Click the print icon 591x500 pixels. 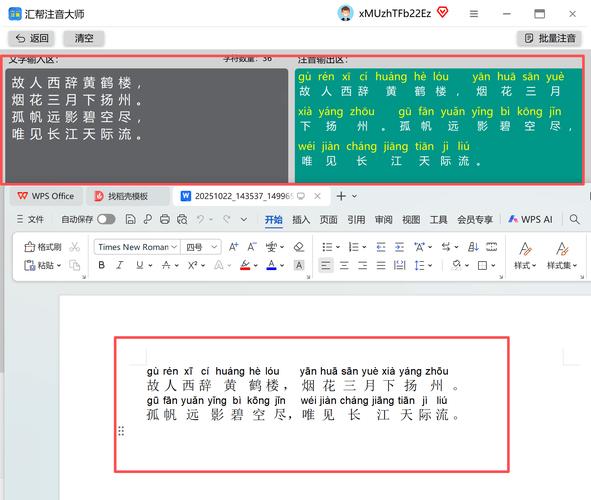tap(165, 219)
